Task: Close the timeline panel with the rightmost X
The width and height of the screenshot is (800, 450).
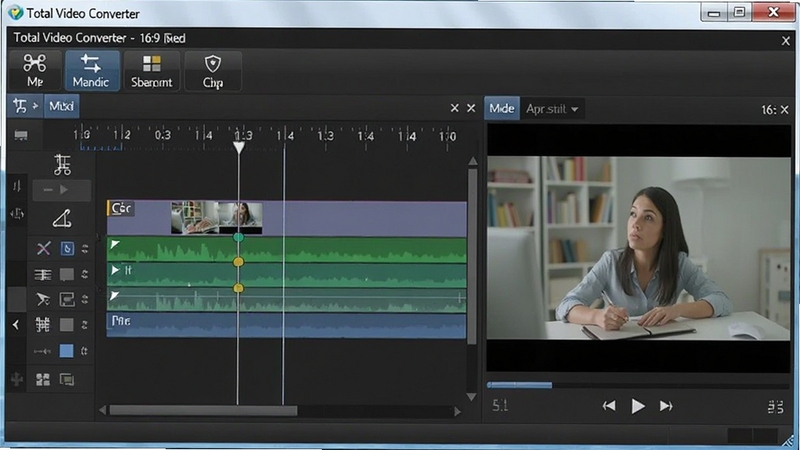Action: point(471,108)
